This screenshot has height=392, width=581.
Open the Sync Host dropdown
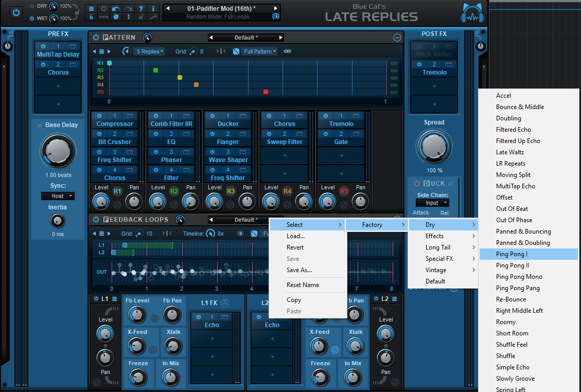click(x=58, y=196)
